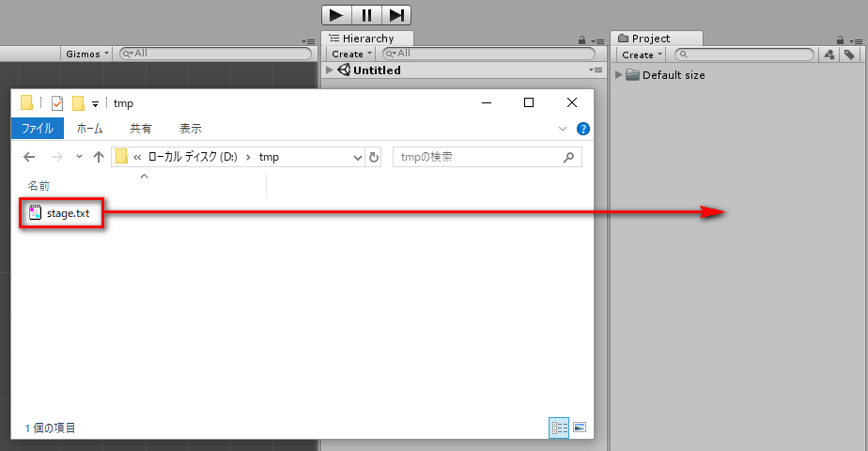Open the Project panel context menu
The height and width of the screenshot is (451, 868).
click(856, 41)
